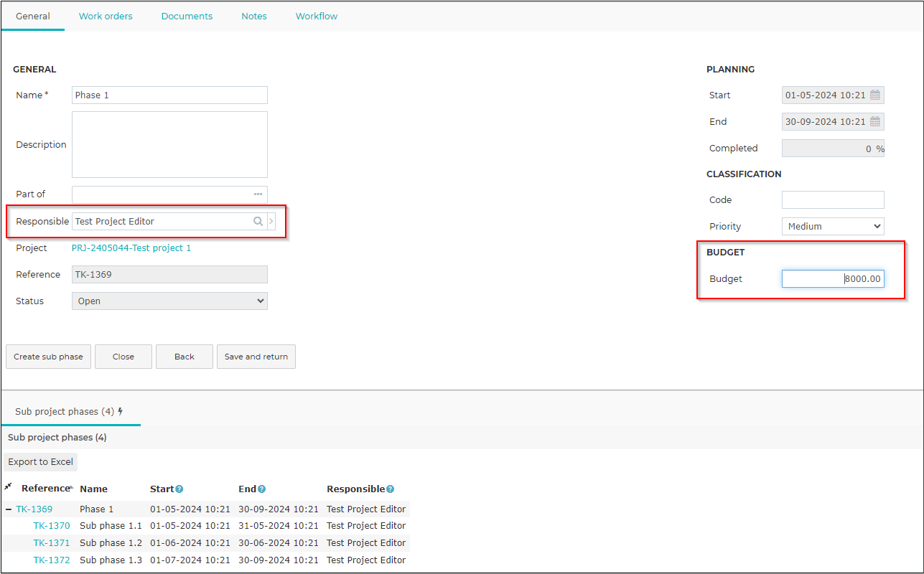The image size is (924, 574).
Task: Switch to the Documents tab
Action: (187, 16)
